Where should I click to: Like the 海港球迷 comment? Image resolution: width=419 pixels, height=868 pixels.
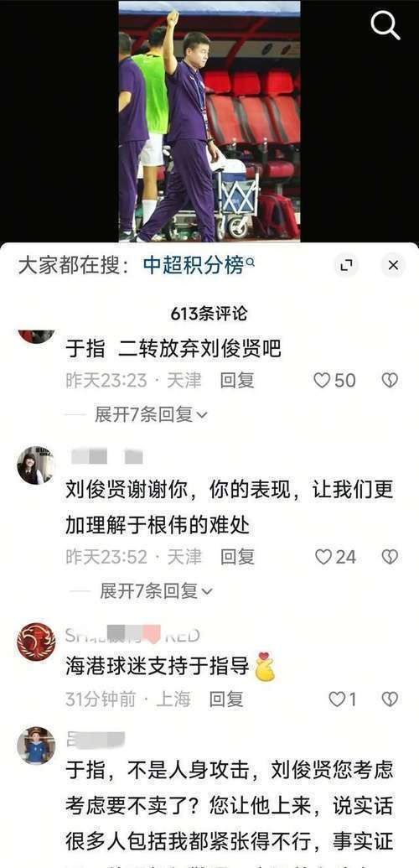coord(343,699)
